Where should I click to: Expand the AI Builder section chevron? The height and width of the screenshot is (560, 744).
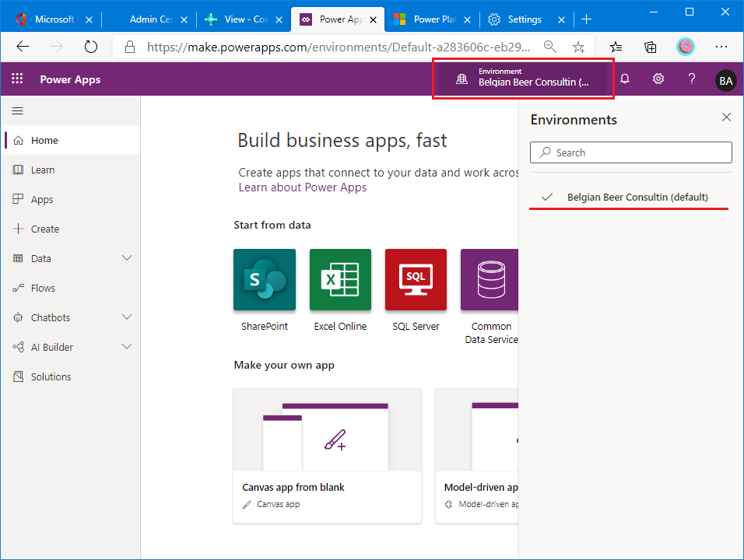127,347
